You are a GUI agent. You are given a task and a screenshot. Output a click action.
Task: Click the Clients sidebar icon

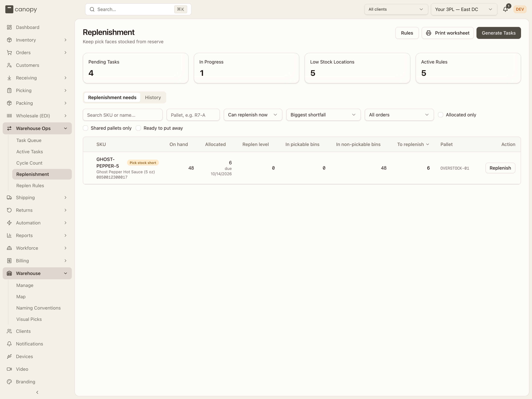9,331
